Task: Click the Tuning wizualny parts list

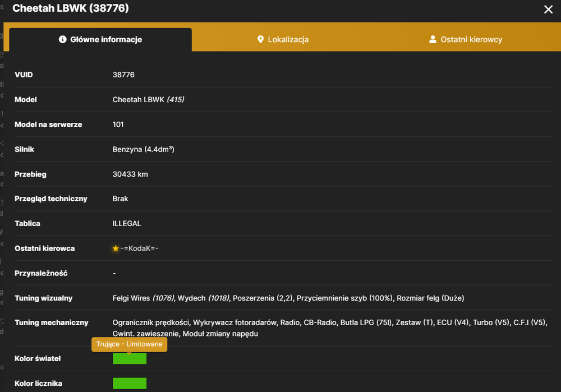Action: 288,298
